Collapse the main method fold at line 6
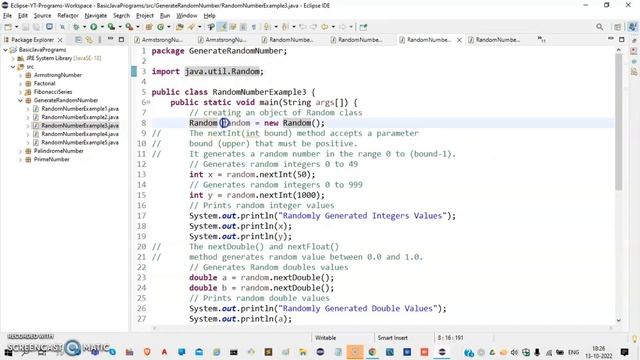The height and width of the screenshot is (360, 640). (x=148, y=102)
